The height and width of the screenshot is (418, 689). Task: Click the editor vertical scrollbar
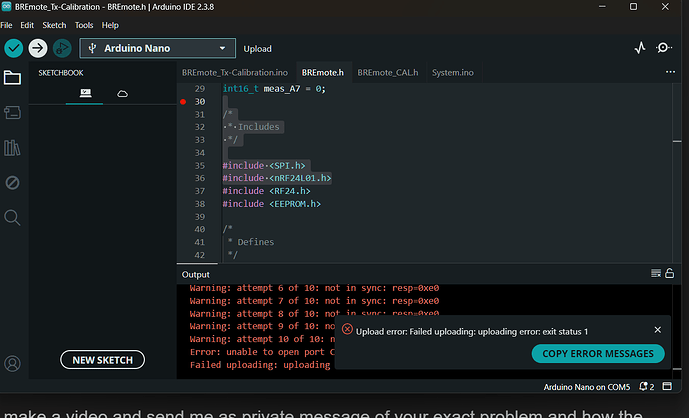(x=677, y=172)
